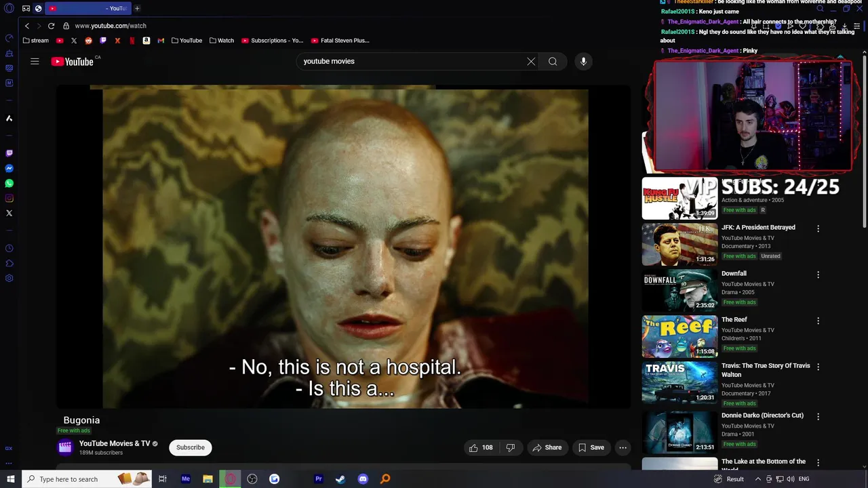The width and height of the screenshot is (868, 488).
Task: Open a new browser tab
Action: (x=137, y=9)
